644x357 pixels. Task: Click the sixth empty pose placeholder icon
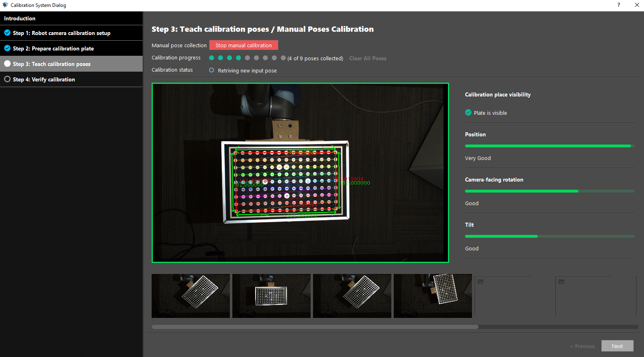pyautogui.click(x=561, y=281)
